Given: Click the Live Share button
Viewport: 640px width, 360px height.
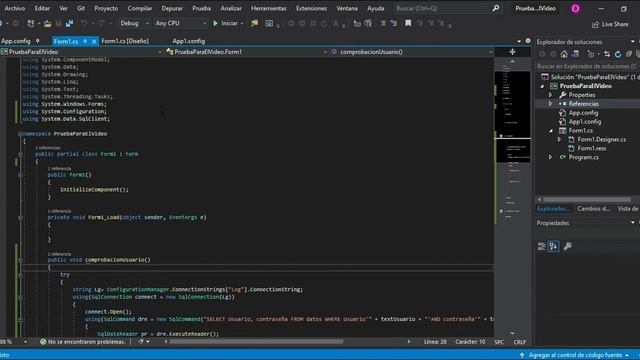Looking at the screenshot, I should [x=610, y=24].
